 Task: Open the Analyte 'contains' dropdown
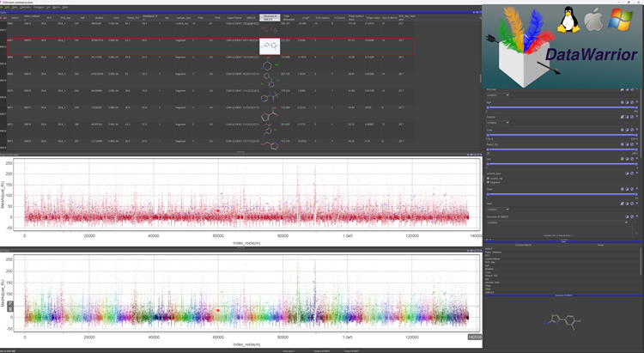(498, 123)
